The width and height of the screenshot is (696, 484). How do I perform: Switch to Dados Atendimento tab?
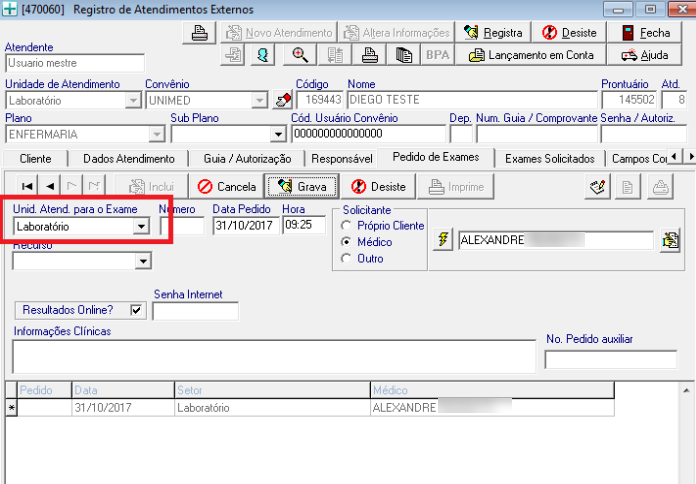129,159
